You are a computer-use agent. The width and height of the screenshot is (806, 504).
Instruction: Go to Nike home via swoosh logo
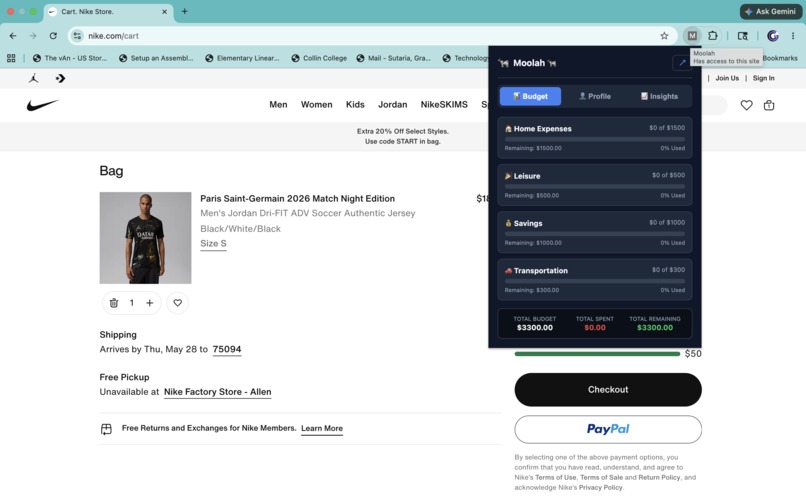coord(43,105)
